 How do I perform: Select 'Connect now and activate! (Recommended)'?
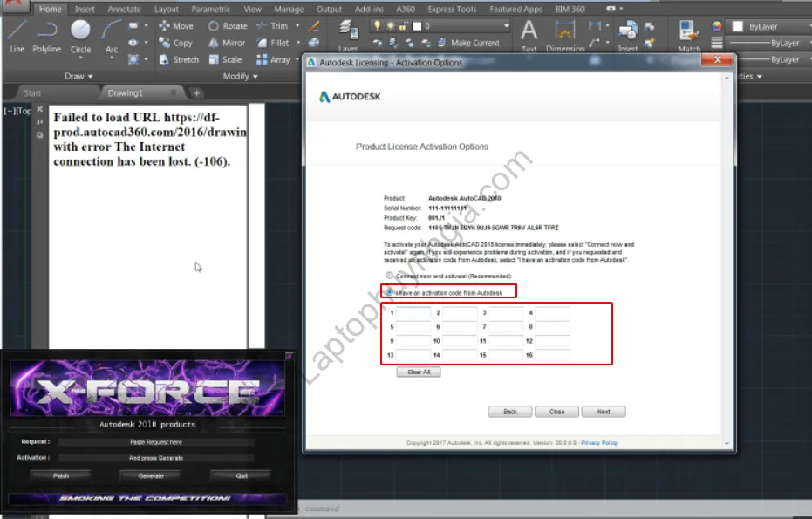click(389, 276)
